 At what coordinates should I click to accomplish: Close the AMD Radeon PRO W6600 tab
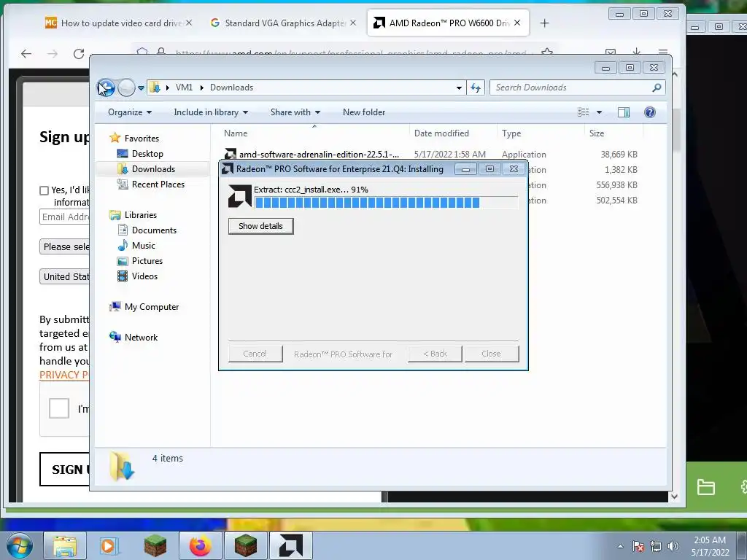pos(517,23)
